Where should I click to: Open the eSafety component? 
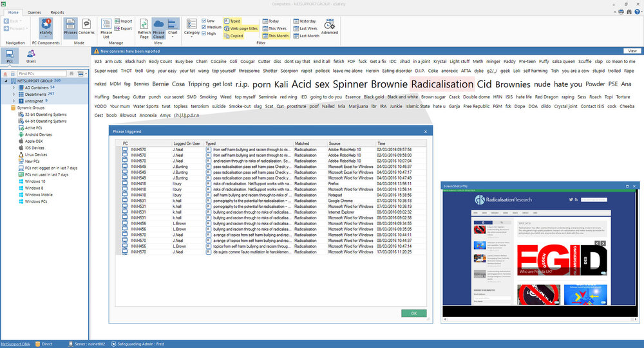[x=46, y=27]
